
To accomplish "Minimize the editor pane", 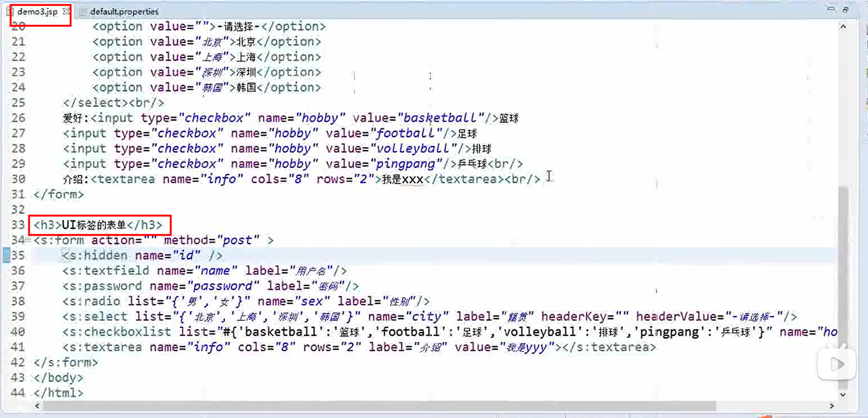I will pyautogui.click(x=831, y=9).
